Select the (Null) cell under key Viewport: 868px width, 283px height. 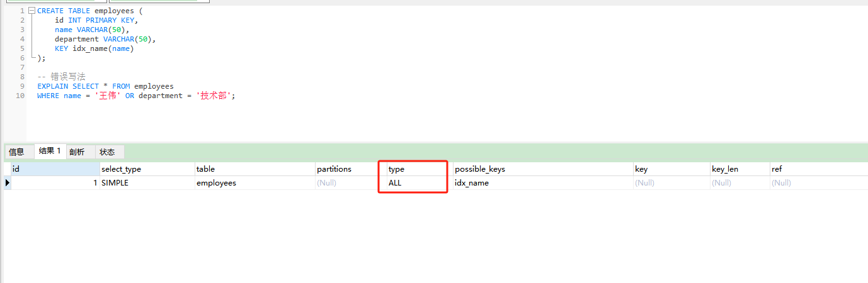point(671,183)
